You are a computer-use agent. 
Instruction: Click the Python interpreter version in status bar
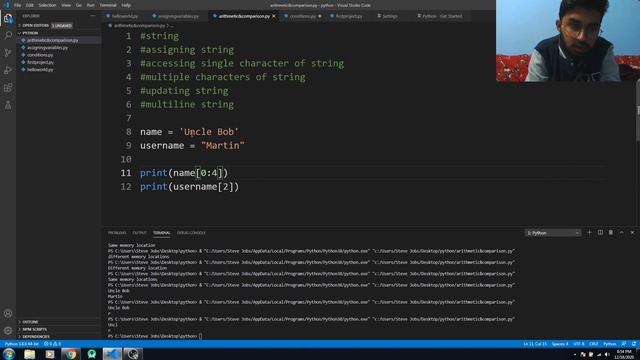(x=21, y=344)
